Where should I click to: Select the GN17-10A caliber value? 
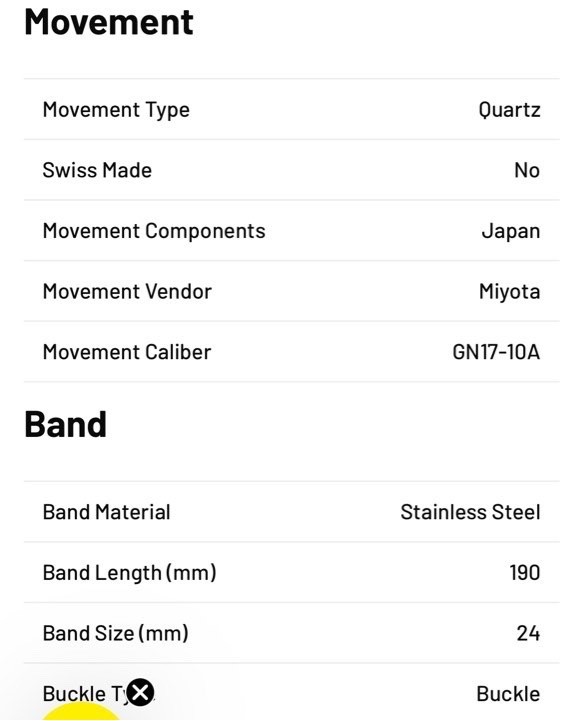[x=496, y=352]
